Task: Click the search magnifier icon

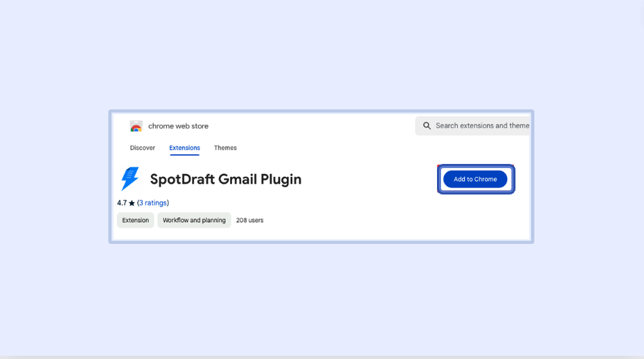Action: [x=427, y=126]
